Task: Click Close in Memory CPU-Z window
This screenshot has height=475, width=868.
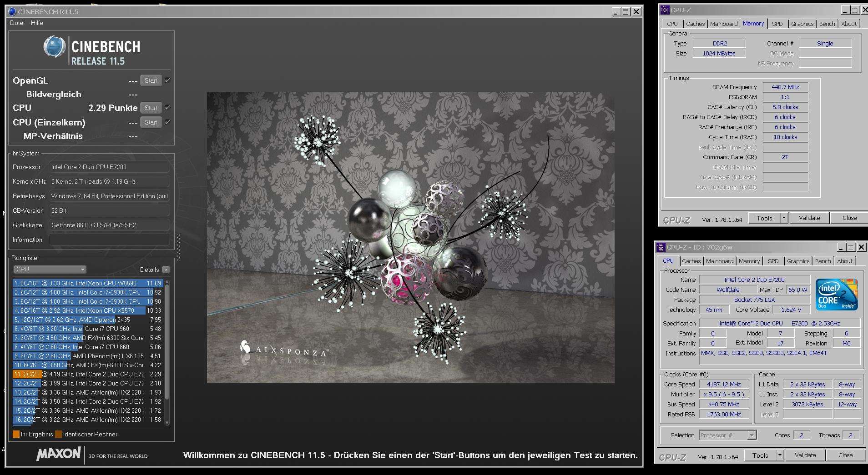Action: coord(849,218)
